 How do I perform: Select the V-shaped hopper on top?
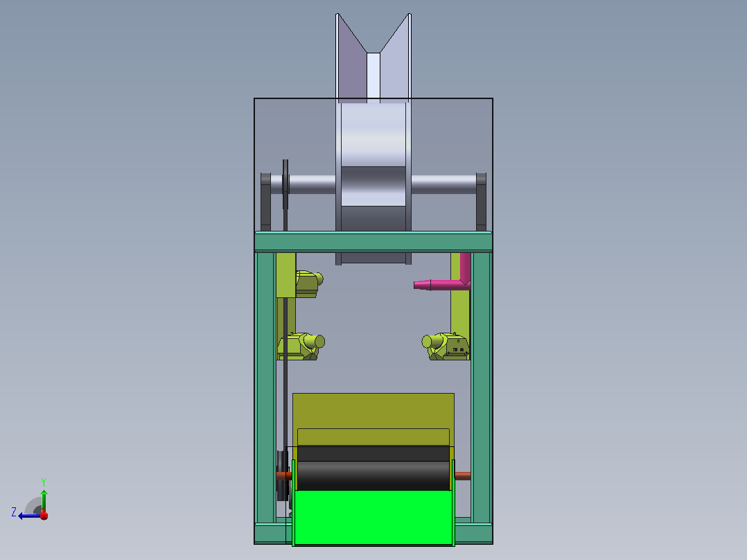(x=373, y=58)
